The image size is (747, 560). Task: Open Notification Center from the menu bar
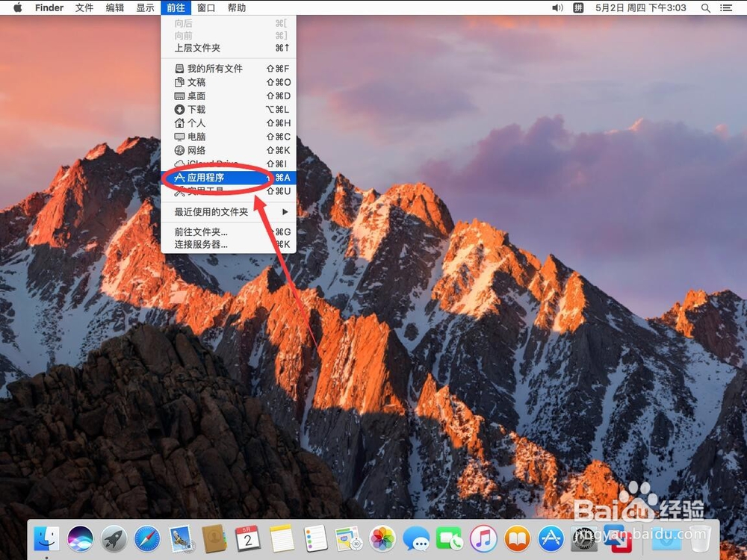pos(727,7)
